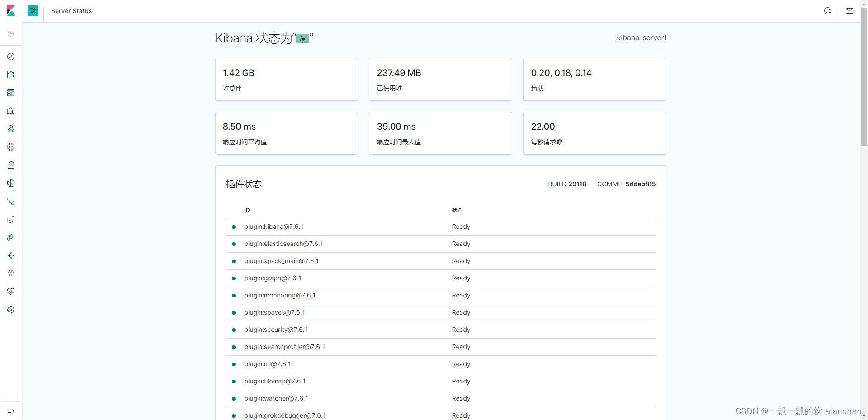The height and width of the screenshot is (420, 868).
Task: Open APM icon in sidebar
Action: pos(11,201)
